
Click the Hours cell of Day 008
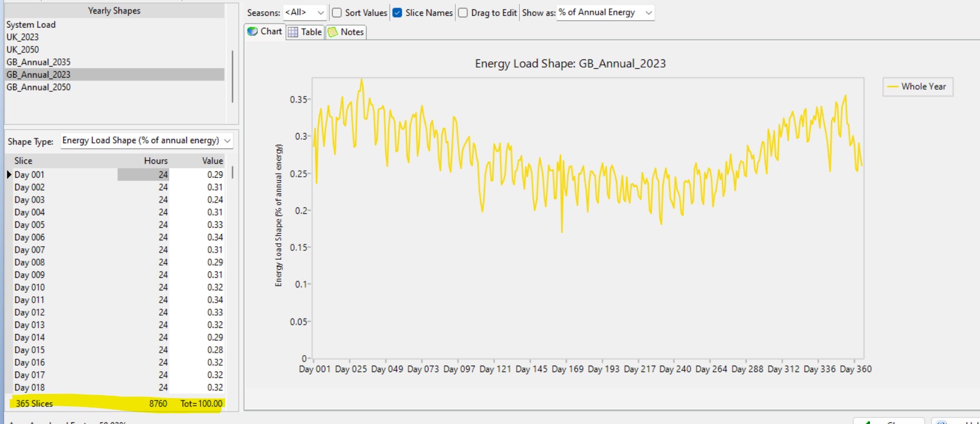click(x=144, y=262)
